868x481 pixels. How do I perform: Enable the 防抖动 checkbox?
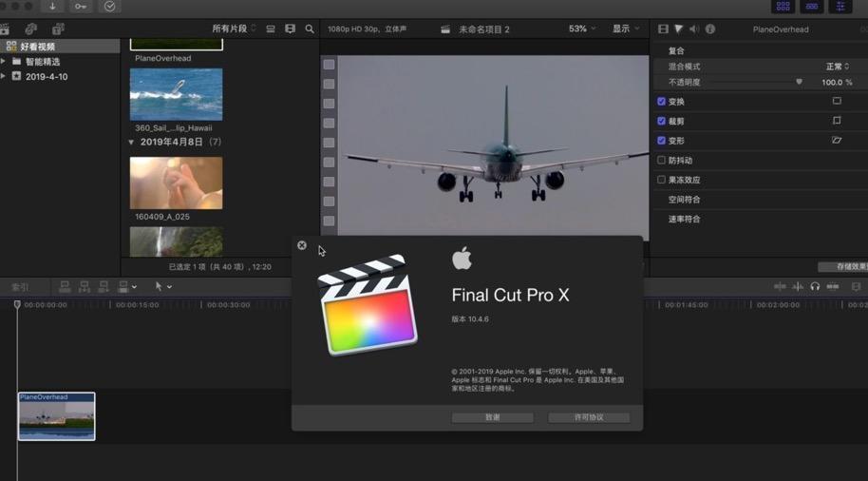point(661,160)
